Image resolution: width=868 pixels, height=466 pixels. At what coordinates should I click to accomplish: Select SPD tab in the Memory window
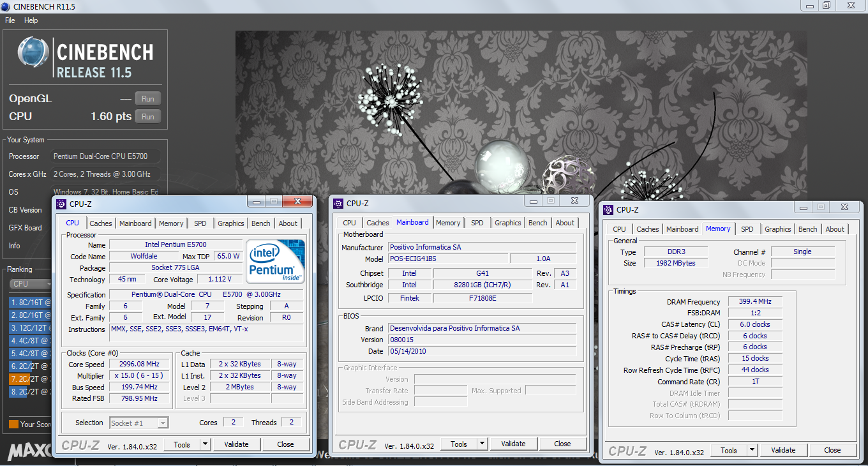click(x=747, y=229)
